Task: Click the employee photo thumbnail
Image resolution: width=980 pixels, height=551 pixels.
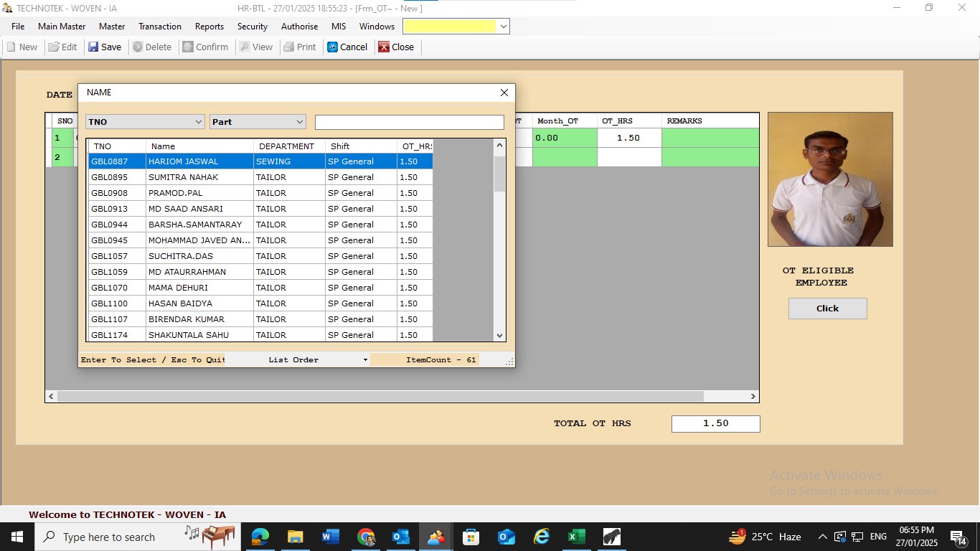Action: (830, 179)
